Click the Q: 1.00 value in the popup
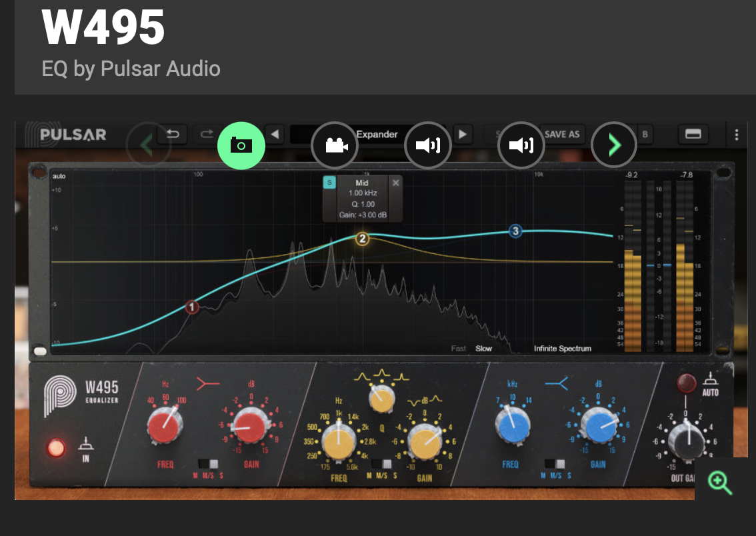The width and height of the screenshot is (756, 536). tap(363, 204)
